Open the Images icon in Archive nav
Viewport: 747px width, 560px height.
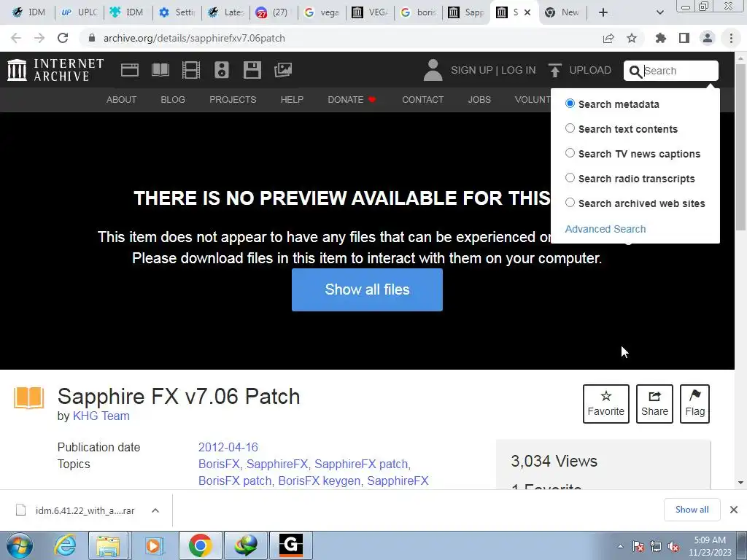(283, 70)
